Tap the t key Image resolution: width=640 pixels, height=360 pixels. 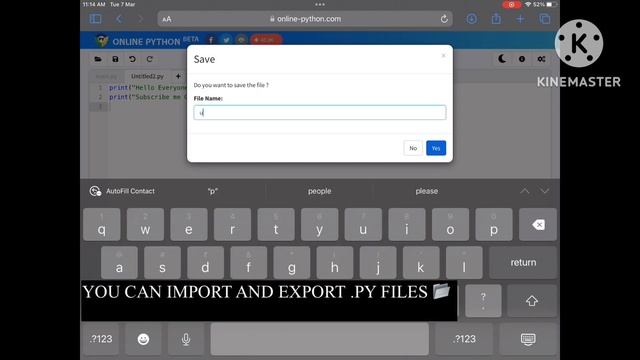point(276,224)
